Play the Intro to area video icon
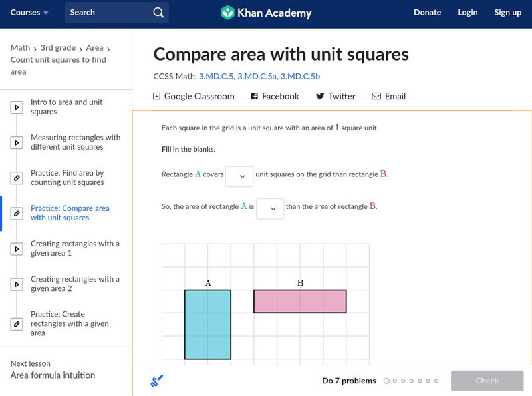Screen dimensions: 532x396 pos(17,107)
